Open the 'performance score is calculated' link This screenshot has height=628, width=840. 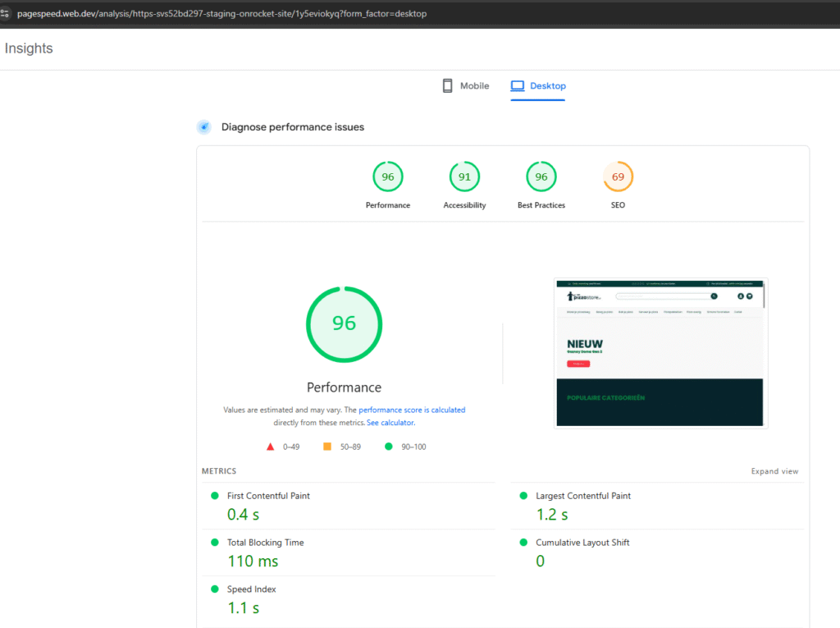click(x=412, y=410)
